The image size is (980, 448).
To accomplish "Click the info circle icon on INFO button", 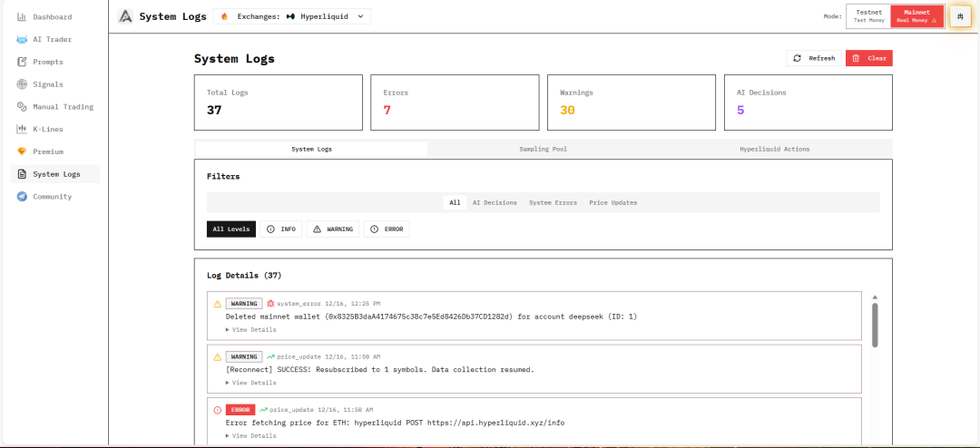I will (x=270, y=229).
